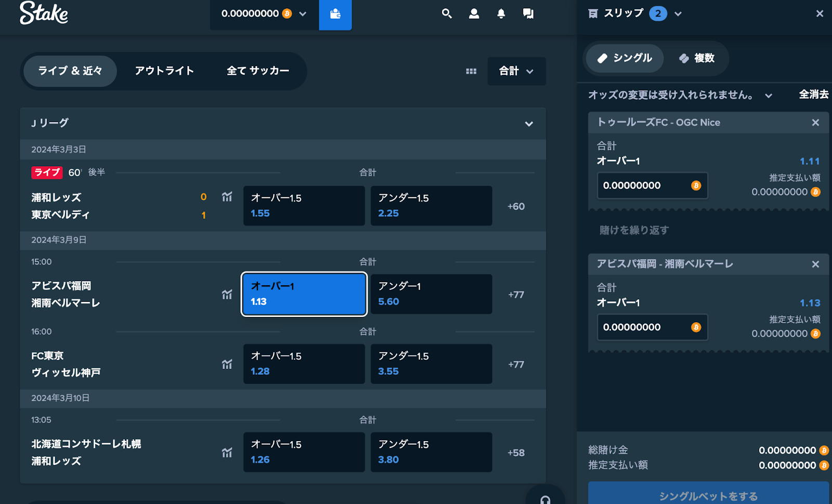
Task: Switch slip to 複数 tab
Action: pos(697,58)
